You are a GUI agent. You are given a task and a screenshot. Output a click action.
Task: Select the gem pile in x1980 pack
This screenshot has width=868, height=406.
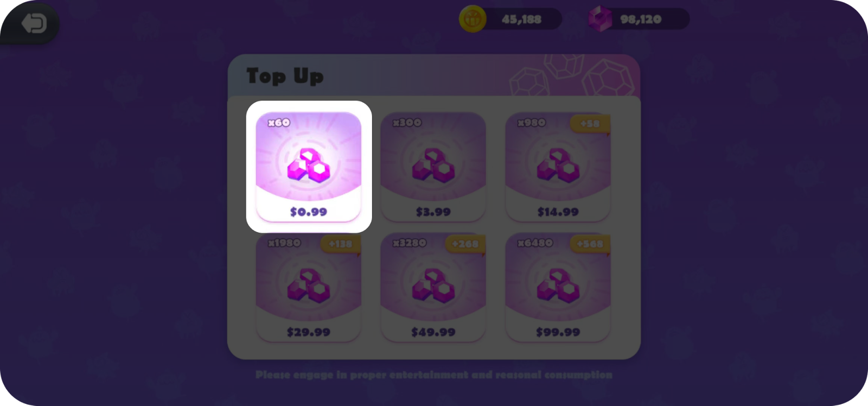point(309,285)
